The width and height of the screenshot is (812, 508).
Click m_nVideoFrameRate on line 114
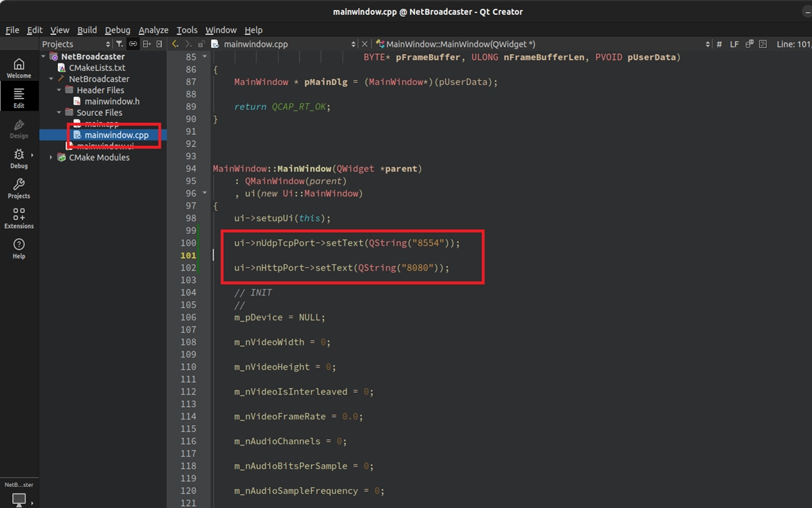(x=280, y=416)
